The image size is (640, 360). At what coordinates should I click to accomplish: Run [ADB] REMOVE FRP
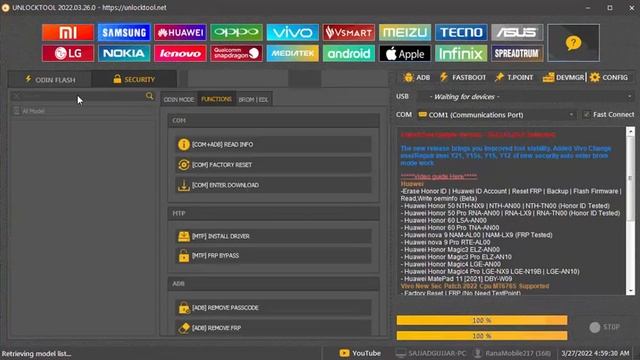click(x=273, y=328)
